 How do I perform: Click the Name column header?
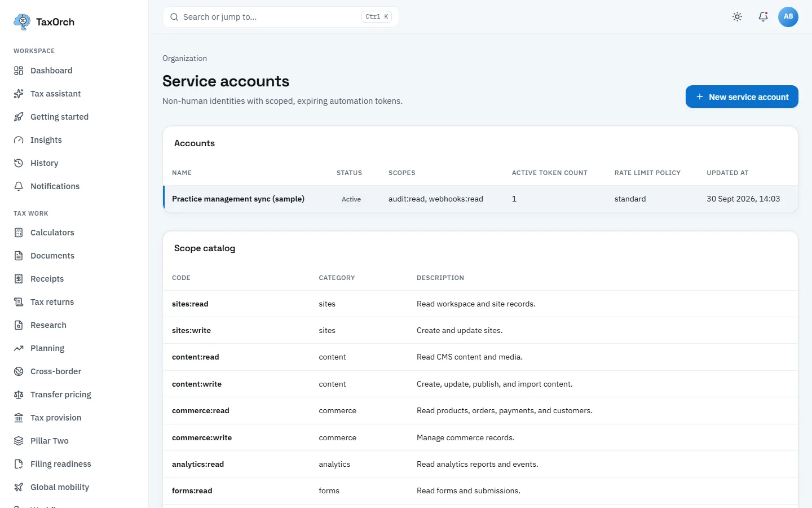click(x=182, y=173)
